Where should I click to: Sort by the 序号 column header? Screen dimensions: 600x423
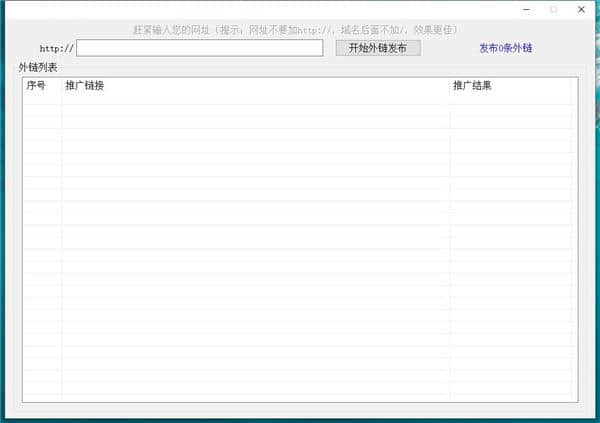click(x=37, y=85)
